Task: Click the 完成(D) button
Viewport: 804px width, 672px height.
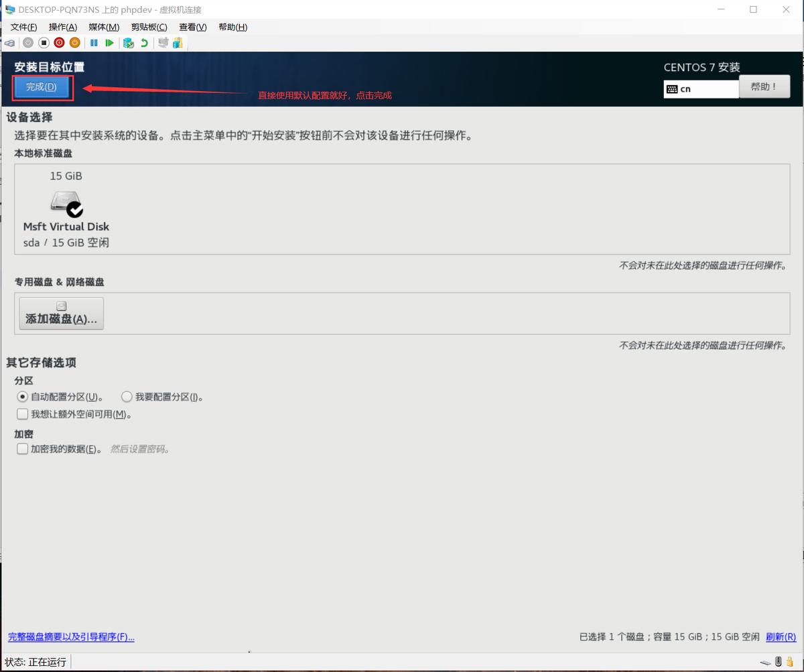Action: click(x=42, y=87)
